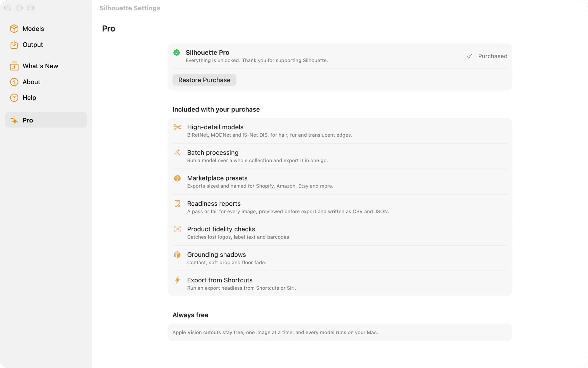
Task: Click the Silhouette Settings window title
Action: [x=130, y=8]
